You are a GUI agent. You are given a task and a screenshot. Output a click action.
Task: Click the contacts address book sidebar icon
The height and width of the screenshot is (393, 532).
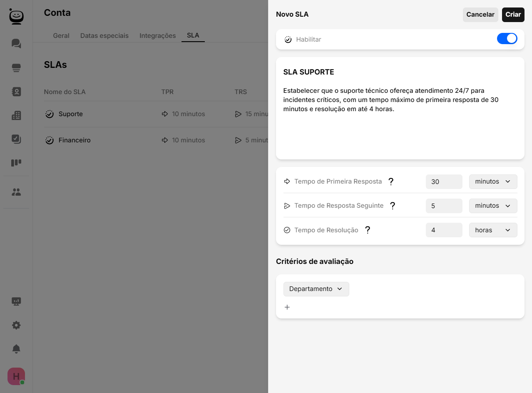16,92
